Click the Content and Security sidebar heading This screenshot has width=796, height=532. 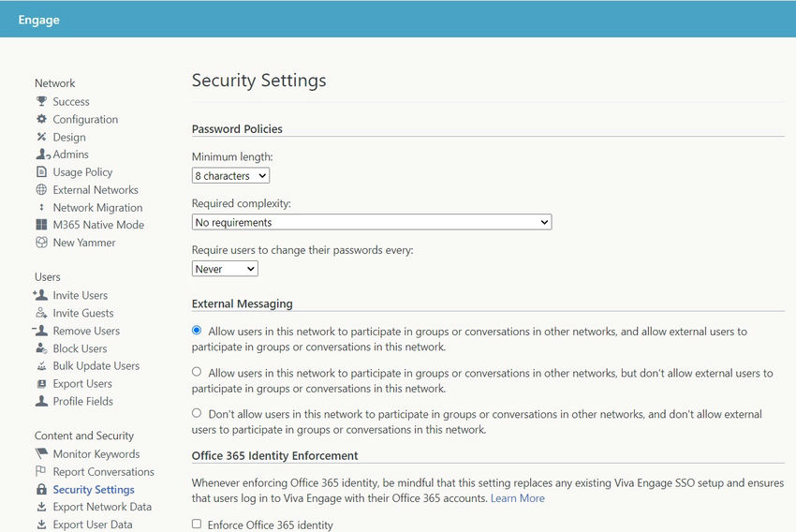(84, 436)
